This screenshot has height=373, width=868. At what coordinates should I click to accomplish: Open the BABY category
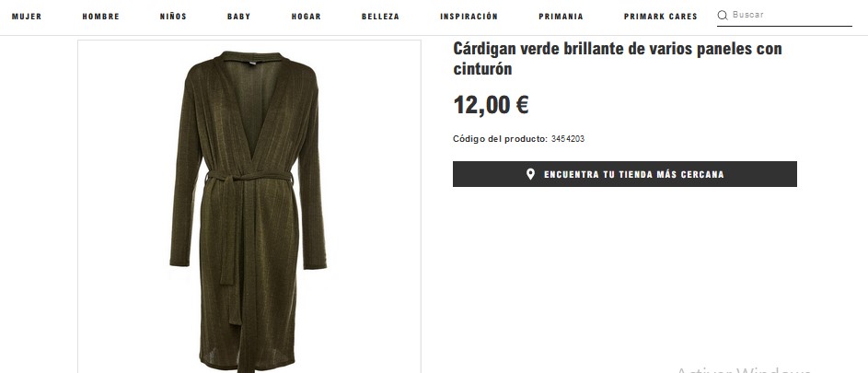pyautogui.click(x=238, y=17)
